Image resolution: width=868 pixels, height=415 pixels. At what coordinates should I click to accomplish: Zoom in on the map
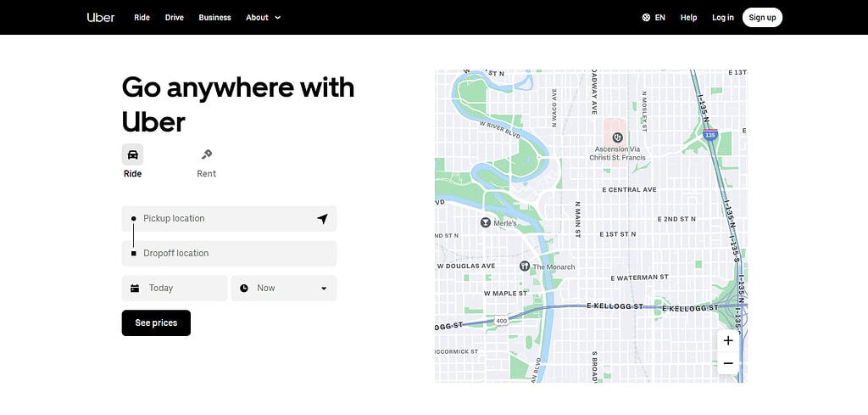pos(728,341)
